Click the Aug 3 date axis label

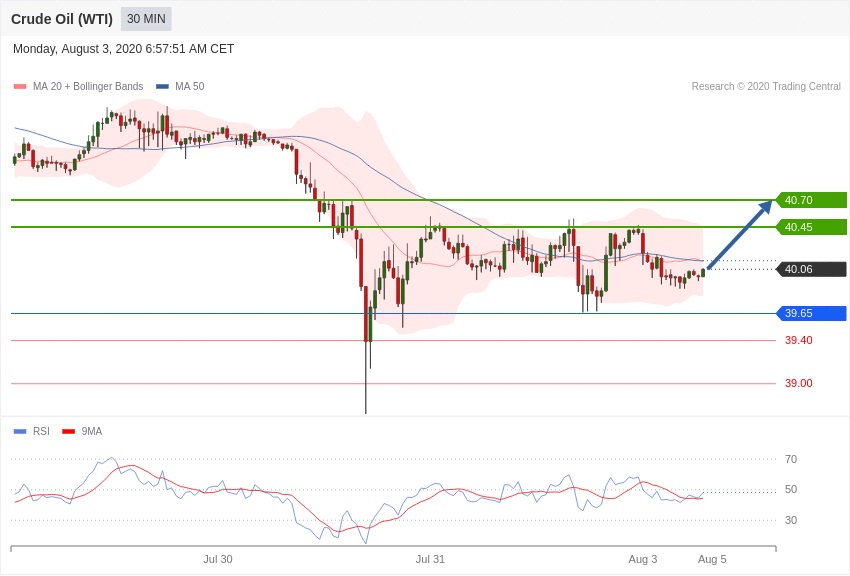[643, 559]
